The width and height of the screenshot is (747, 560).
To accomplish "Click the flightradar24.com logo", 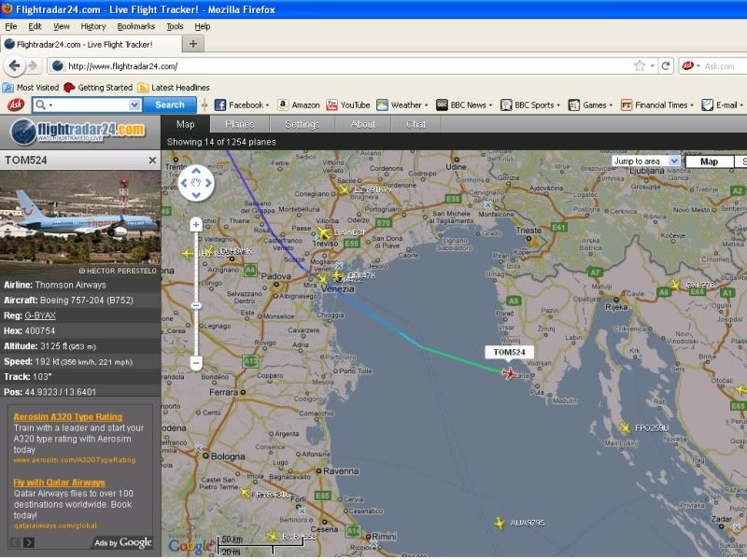I will coord(78,132).
